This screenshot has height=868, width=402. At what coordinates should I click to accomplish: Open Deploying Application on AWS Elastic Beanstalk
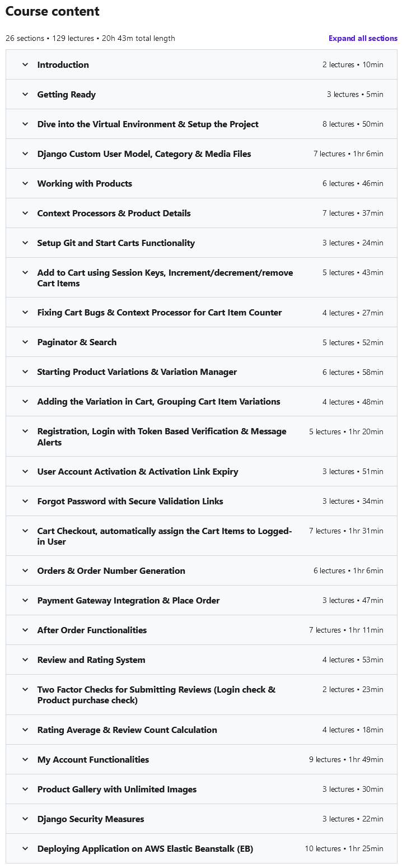click(145, 849)
